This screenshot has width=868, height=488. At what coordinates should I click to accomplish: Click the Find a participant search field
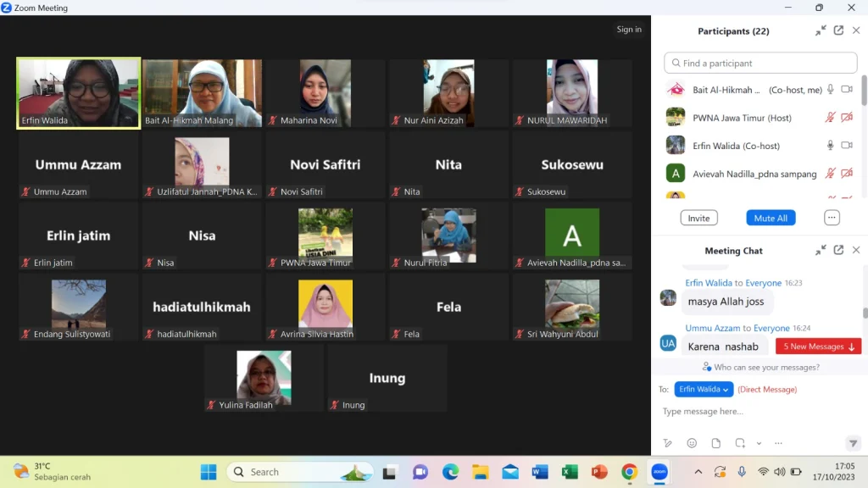tap(760, 63)
